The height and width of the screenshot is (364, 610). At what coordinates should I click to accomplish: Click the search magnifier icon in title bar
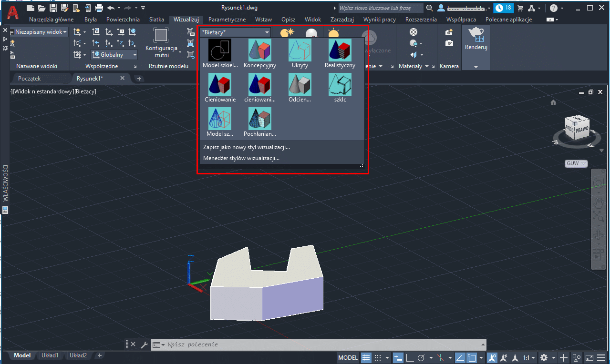click(430, 8)
